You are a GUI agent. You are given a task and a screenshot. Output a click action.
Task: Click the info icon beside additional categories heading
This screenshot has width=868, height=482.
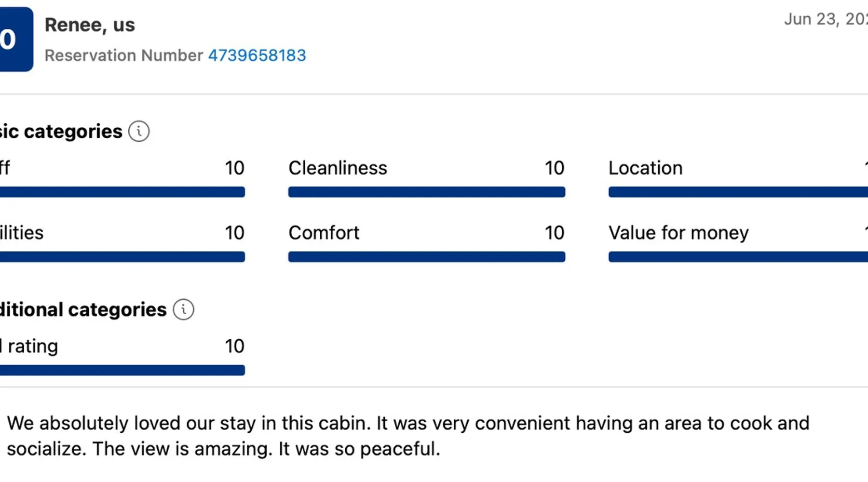tap(183, 309)
